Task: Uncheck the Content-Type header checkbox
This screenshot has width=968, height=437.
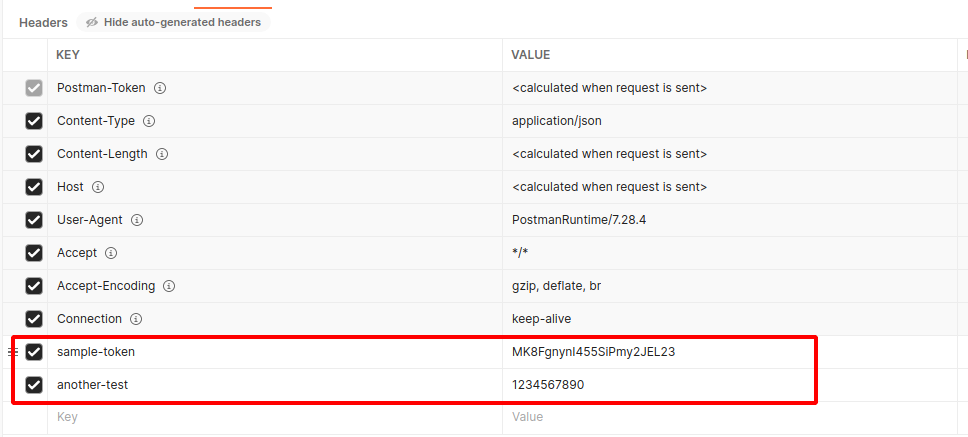Action: [x=34, y=121]
